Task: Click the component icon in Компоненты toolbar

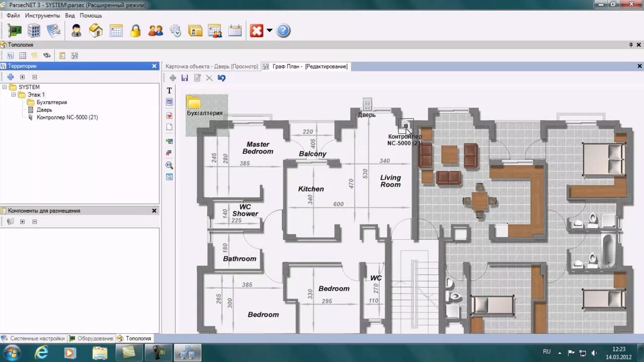Action: click(10, 222)
